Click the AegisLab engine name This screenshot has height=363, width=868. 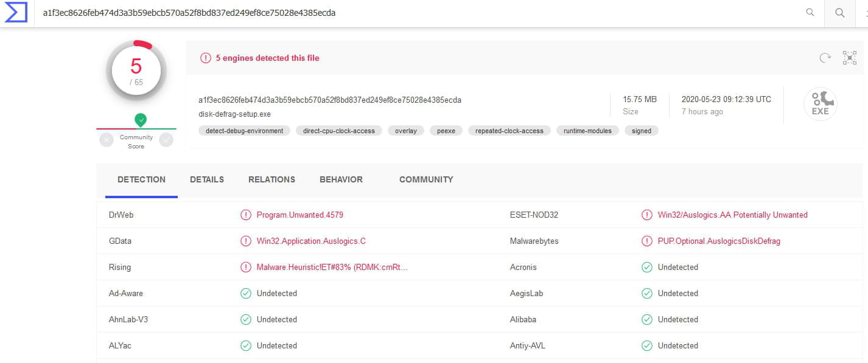527,293
